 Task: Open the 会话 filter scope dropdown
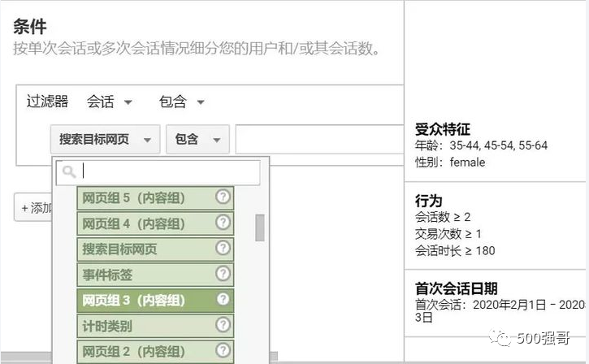[x=110, y=102]
